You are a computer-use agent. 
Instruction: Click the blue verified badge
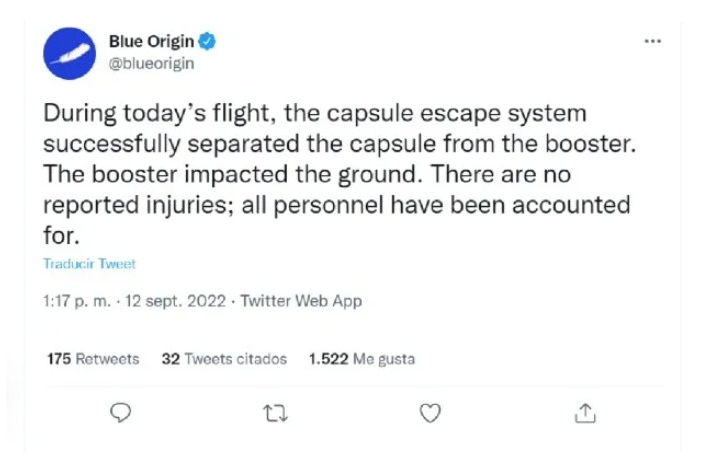point(208,42)
